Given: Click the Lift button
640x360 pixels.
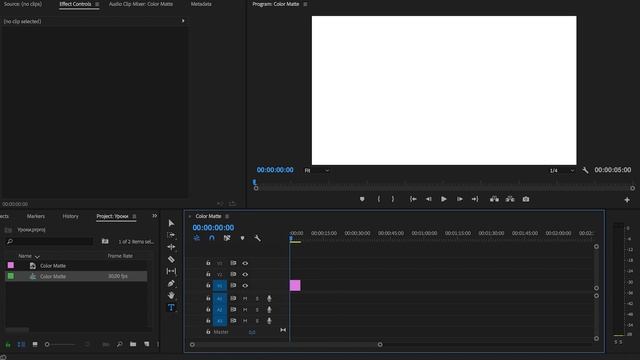Looking at the screenshot, I should click(x=494, y=199).
